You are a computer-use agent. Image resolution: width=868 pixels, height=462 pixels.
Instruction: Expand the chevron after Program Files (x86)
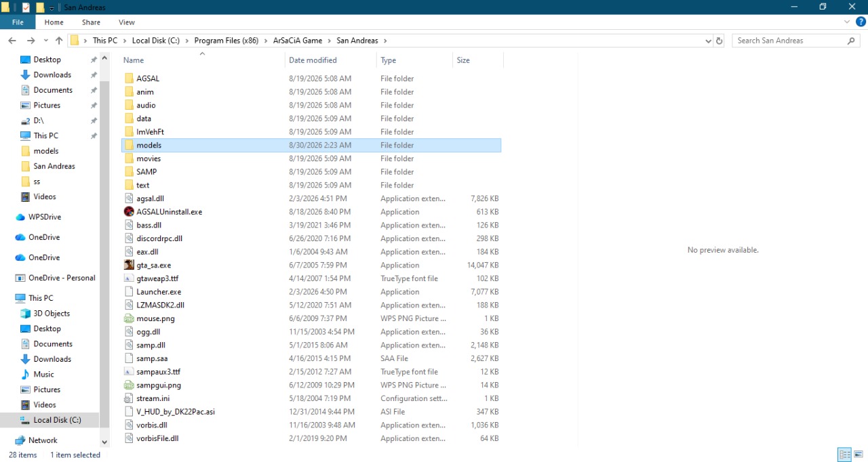(x=266, y=41)
